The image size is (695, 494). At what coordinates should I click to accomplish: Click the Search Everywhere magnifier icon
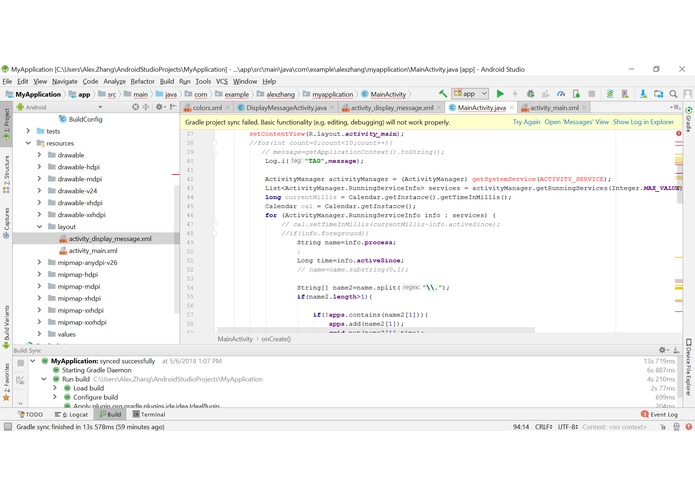[673, 94]
